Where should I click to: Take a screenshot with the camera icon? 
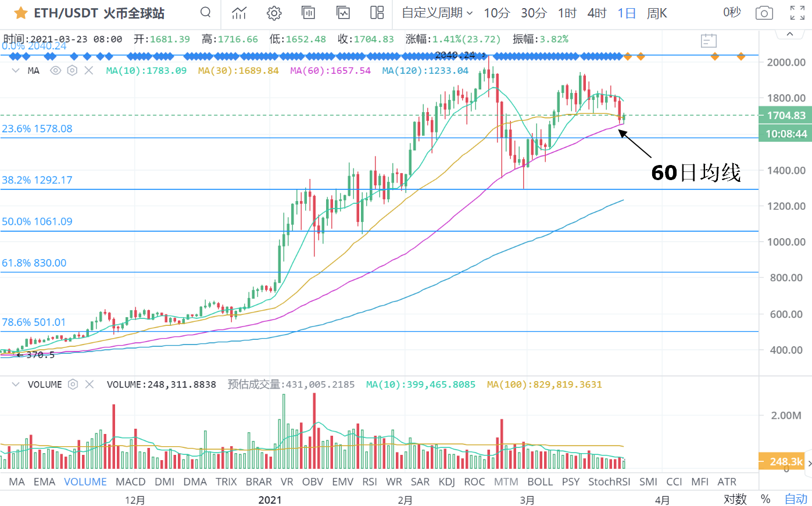764,13
